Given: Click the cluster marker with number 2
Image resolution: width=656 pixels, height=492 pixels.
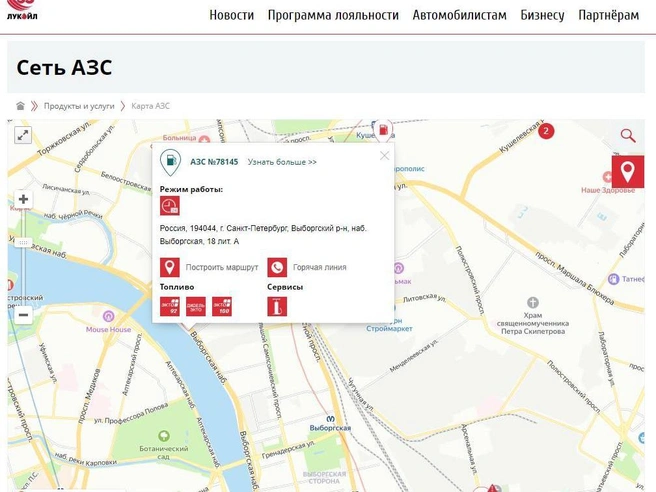Looking at the screenshot, I should [x=546, y=131].
